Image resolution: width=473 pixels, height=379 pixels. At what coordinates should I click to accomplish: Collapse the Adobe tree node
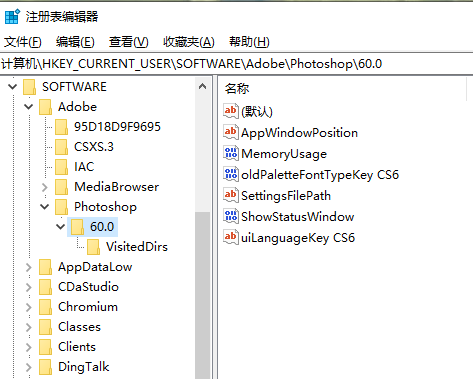coord(29,107)
